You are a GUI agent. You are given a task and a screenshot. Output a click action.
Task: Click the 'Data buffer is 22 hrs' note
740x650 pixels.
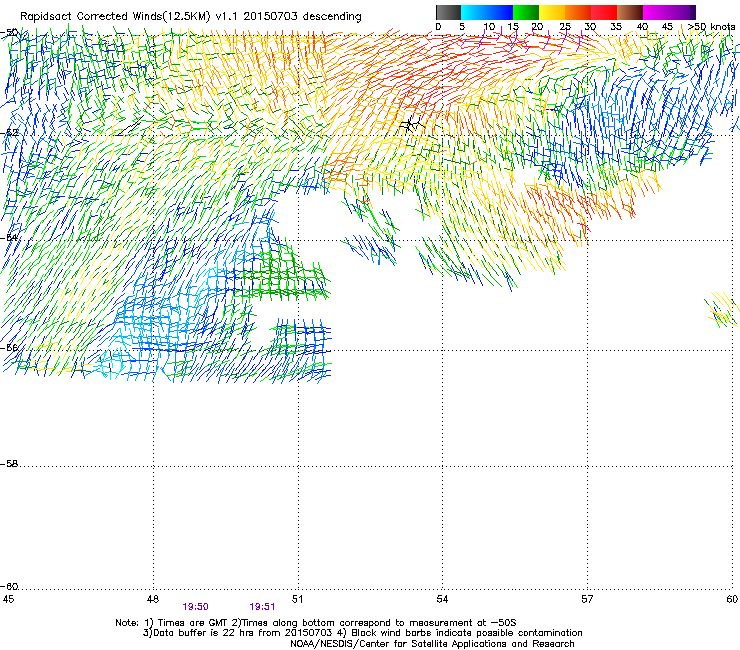coord(362,633)
